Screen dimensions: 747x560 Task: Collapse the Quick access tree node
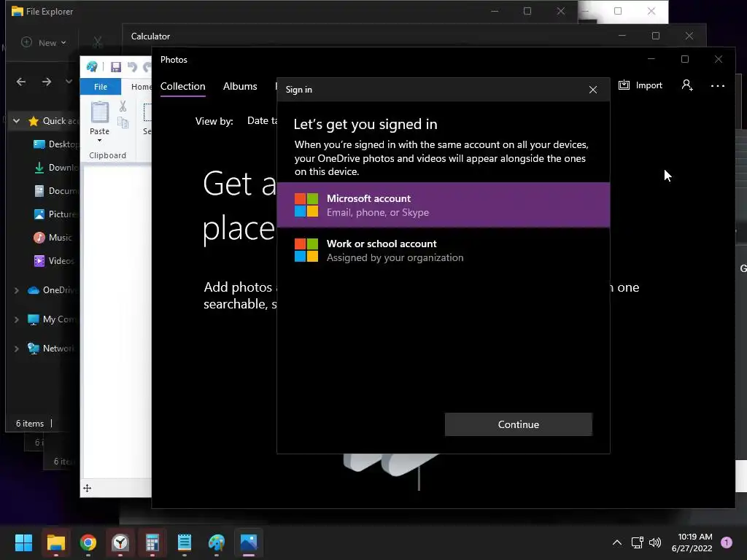coord(17,121)
